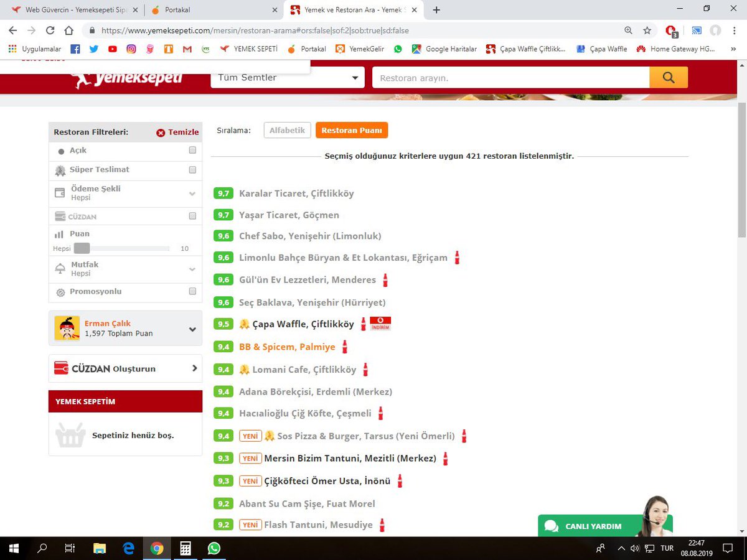Image resolution: width=747 pixels, height=560 pixels.
Task: Open the WhatsApp bookmark icon
Action: click(x=398, y=49)
